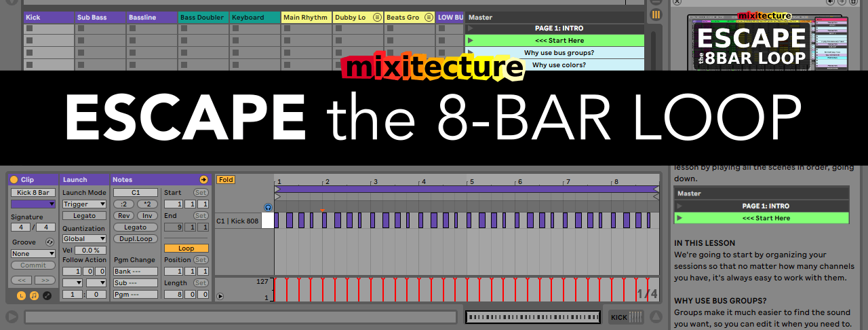Launch the '<<< Start Here' scene play triangle
868x330 pixels.
pyautogui.click(x=471, y=41)
